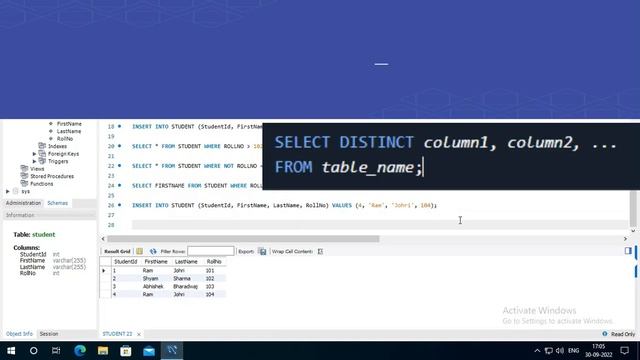Click the Export recordset icon
This screenshot has width=640, height=360.
(262, 251)
